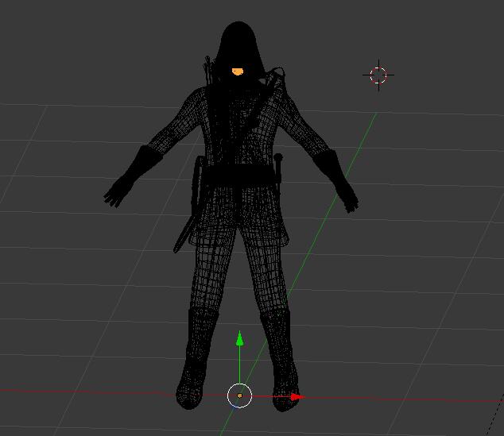The image size is (504, 436).
Task: Click the red X-axis arrow of the gizmo
Action: click(x=297, y=397)
